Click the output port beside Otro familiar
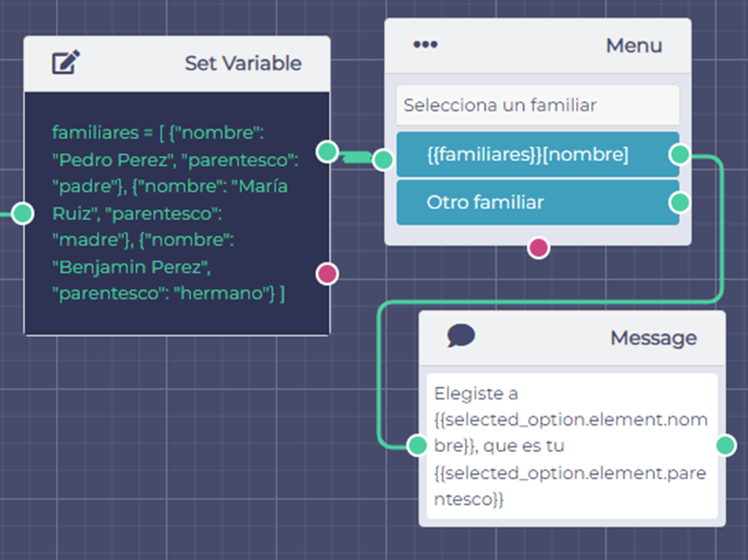The height and width of the screenshot is (560, 748). click(679, 203)
